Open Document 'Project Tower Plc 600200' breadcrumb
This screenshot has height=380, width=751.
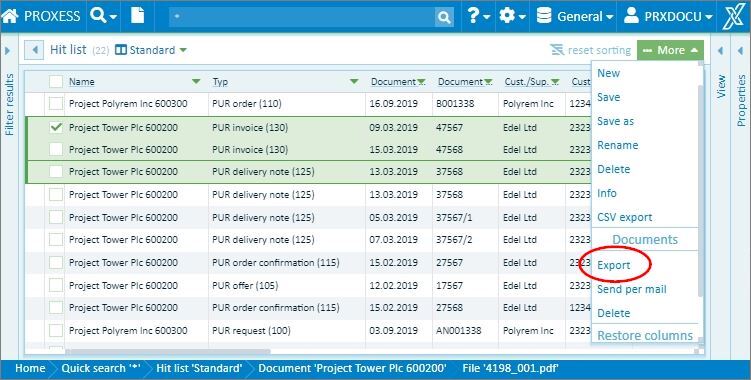point(353,368)
